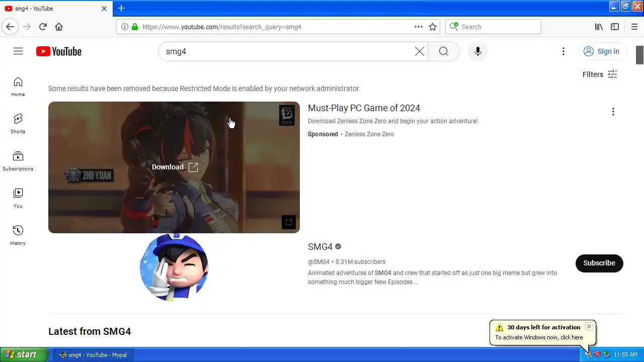This screenshot has width=644, height=362.
Task: Click the external link icon on ad thumbnail
Action: pyautogui.click(x=289, y=222)
